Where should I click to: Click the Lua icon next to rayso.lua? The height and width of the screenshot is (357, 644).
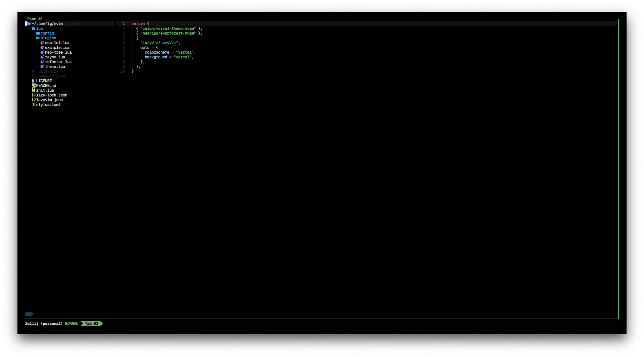tap(42, 57)
